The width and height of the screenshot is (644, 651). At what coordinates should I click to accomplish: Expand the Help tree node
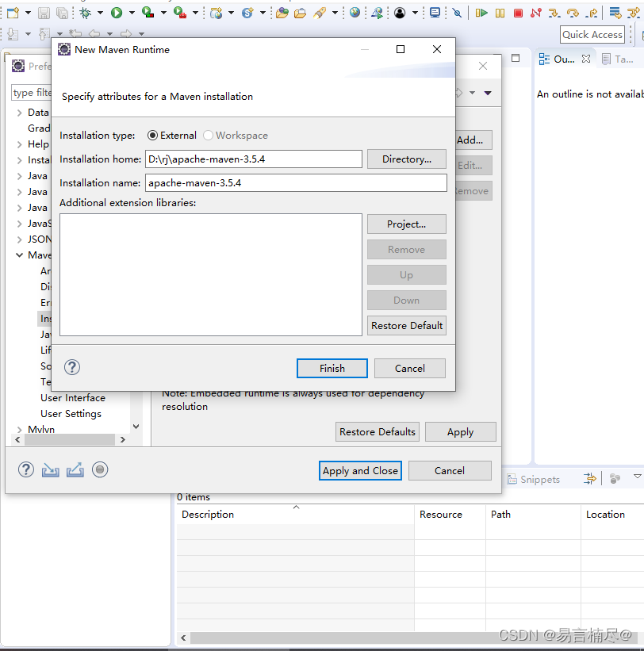(19, 144)
